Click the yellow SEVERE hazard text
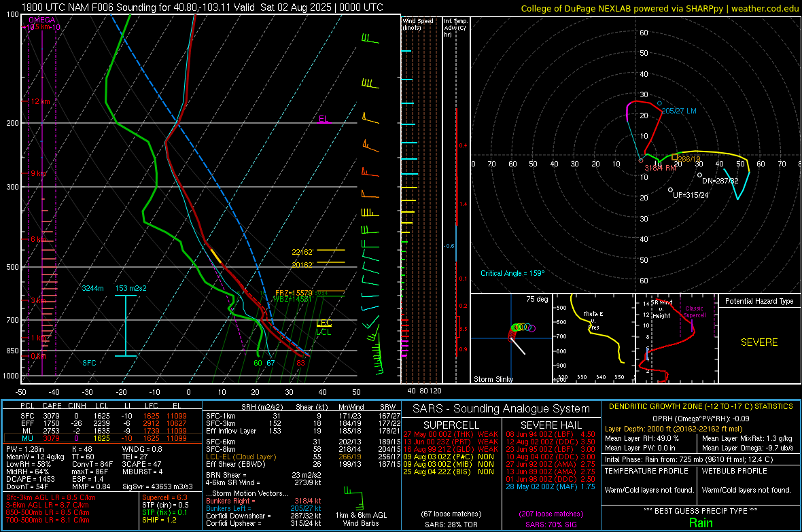This screenshot has height=532, width=802. [759, 342]
